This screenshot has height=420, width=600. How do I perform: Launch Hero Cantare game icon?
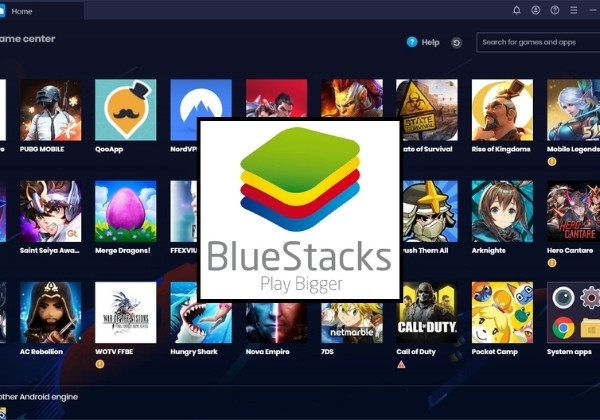573,211
